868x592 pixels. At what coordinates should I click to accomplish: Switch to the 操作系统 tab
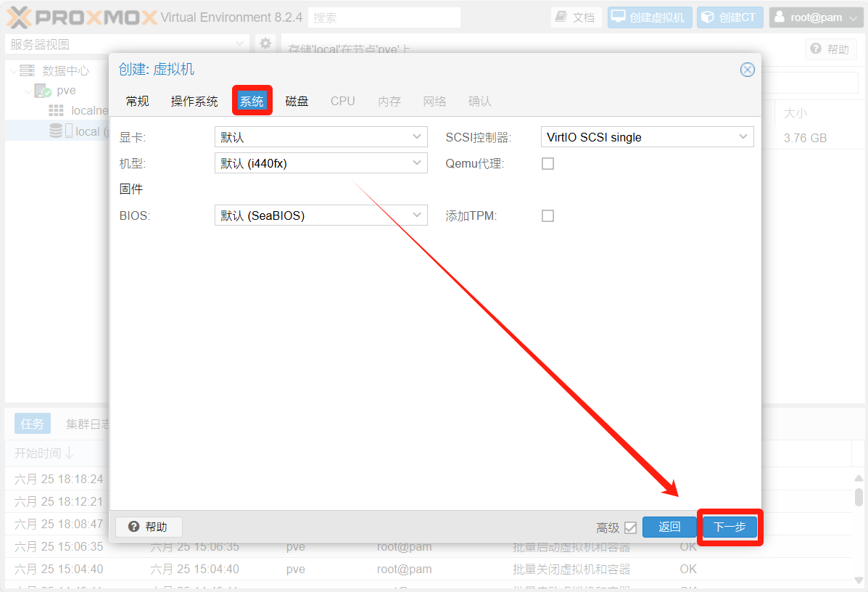194,102
